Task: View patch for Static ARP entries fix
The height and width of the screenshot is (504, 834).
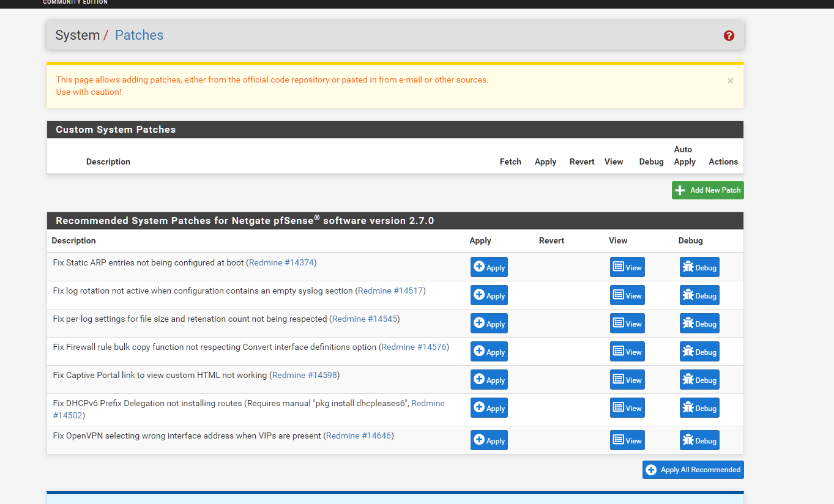Action: point(627,267)
